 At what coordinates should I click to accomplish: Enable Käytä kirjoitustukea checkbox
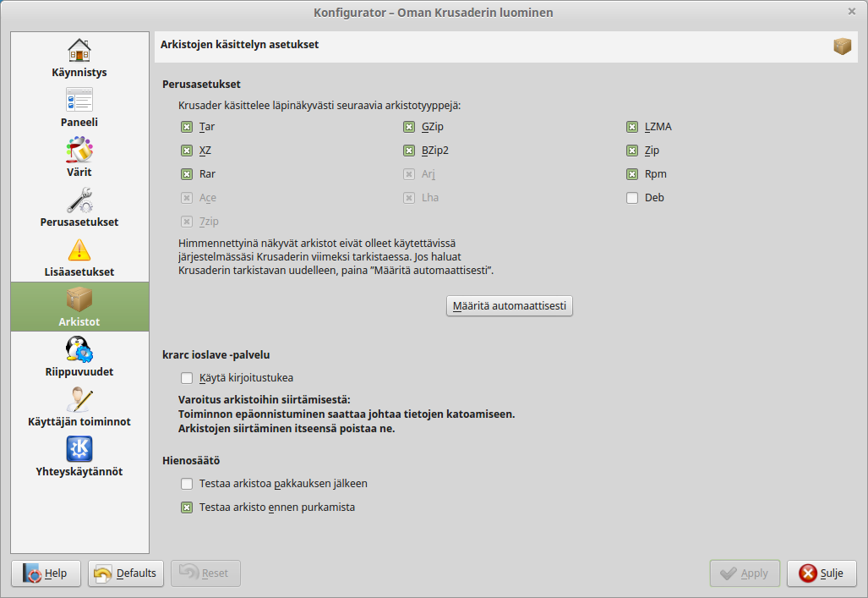click(187, 378)
